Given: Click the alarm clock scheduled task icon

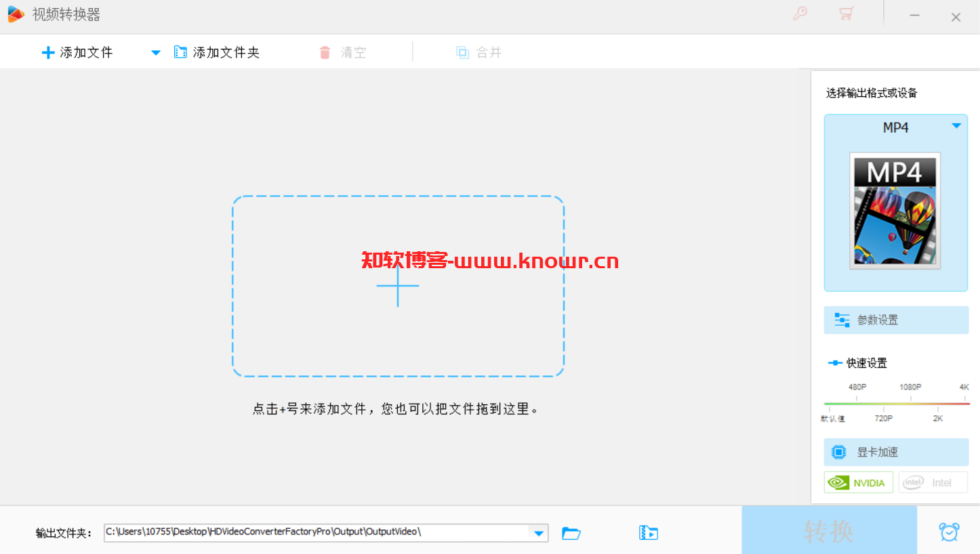Looking at the screenshot, I should [949, 532].
